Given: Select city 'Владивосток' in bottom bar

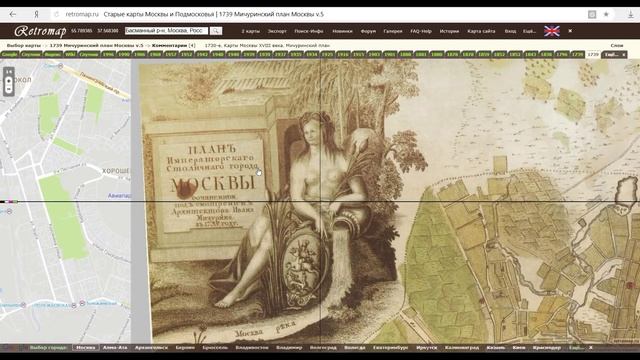Looking at the screenshot, I should point(252,348).
